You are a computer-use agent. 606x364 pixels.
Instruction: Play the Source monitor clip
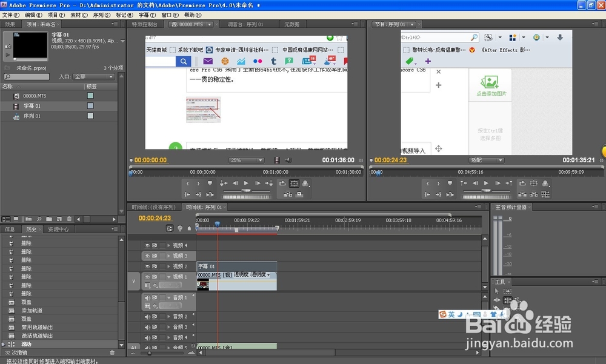(x=246, y=183)
